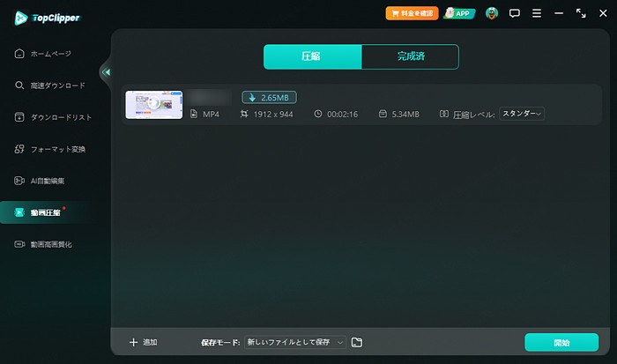Click the blurred file name

[210, 97]
